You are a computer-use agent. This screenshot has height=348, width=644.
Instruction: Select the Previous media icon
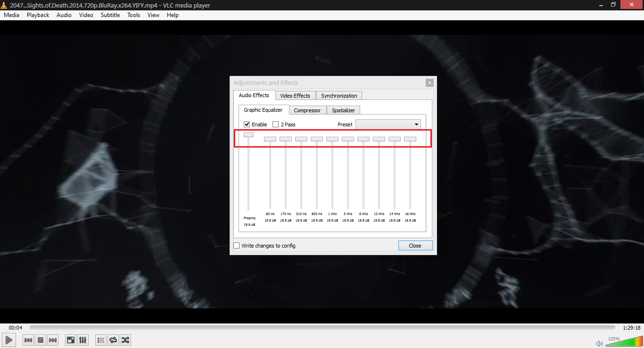click(28, 340)
